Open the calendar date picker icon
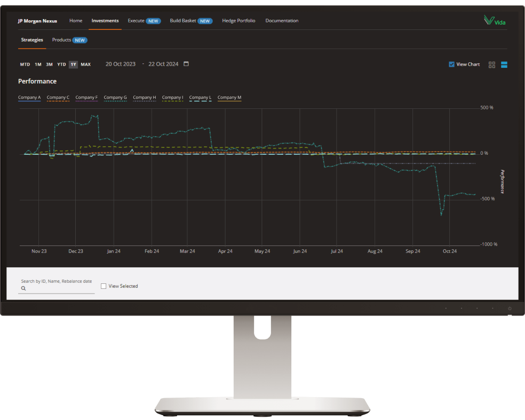 click(186, 64)
